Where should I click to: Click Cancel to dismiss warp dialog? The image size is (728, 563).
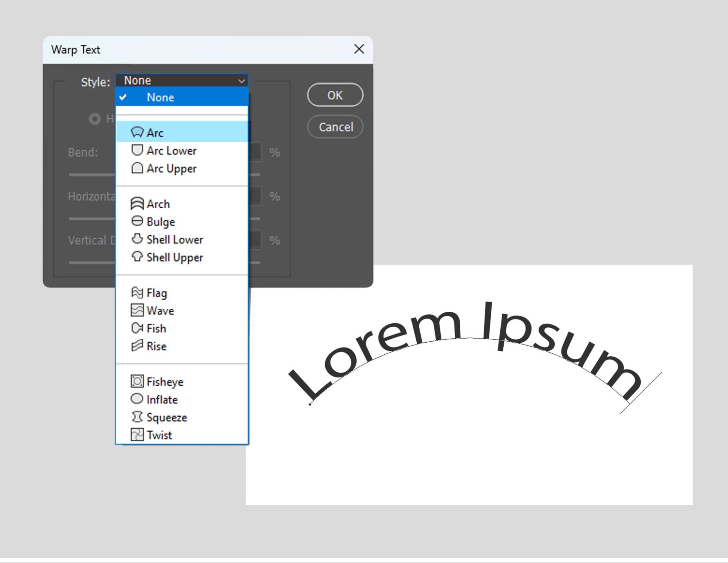click(335, 127)
